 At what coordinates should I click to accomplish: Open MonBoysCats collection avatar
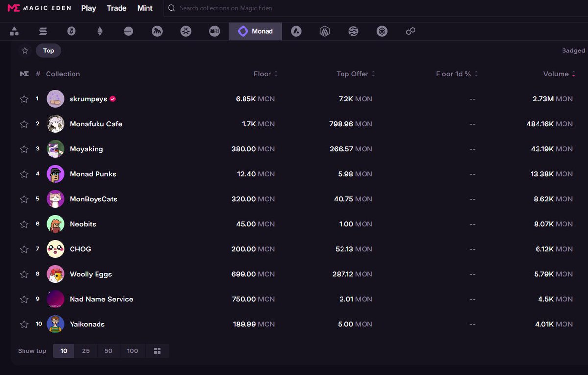(55, 199)
